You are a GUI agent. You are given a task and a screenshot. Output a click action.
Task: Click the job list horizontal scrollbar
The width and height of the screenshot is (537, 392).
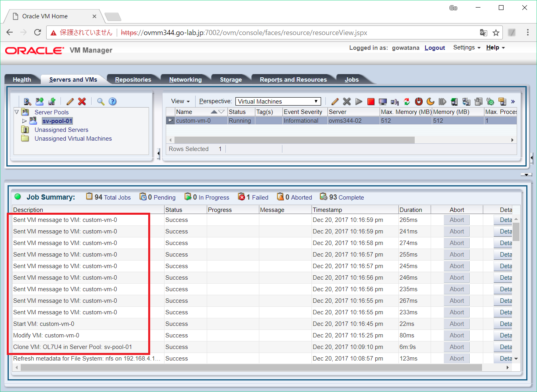coord(251,367)
